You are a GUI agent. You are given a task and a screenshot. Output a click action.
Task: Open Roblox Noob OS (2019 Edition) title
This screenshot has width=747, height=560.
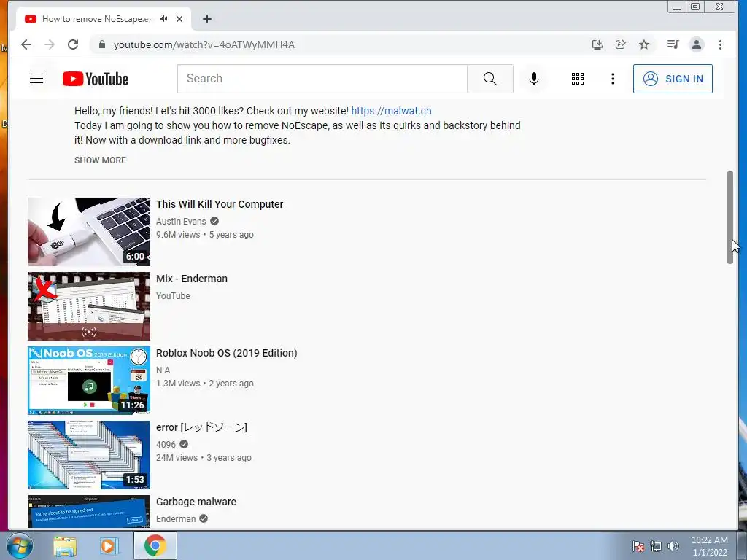[x=227, y=353]
